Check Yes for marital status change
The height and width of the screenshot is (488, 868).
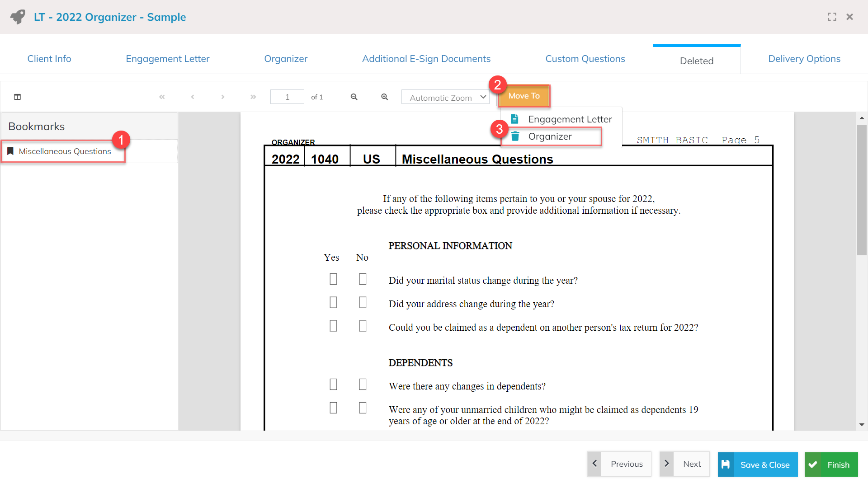[333, 279]
